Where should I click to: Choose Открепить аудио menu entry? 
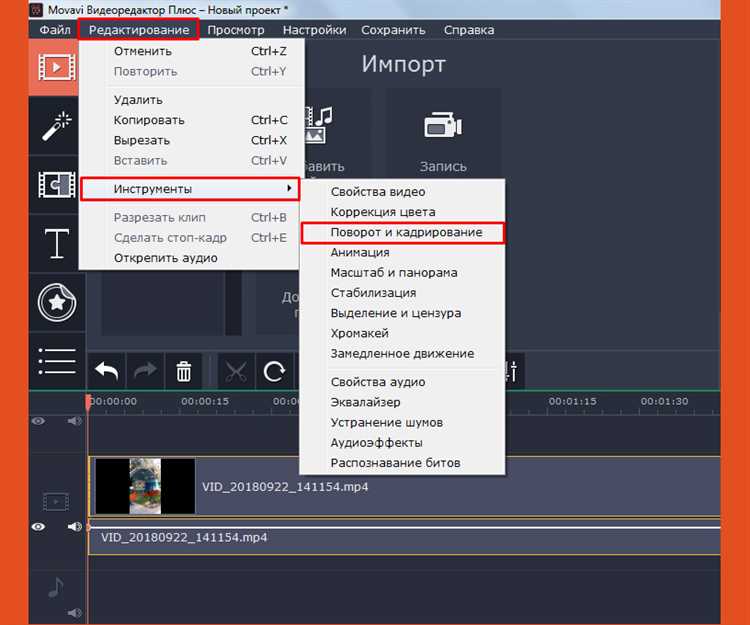191,258
